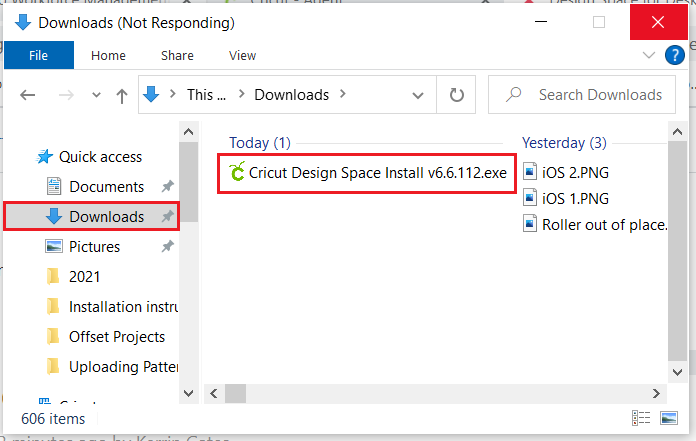Switch to the Home ribbon tab
The height and width of the screenshot is (441, 696).
[108, 55]
